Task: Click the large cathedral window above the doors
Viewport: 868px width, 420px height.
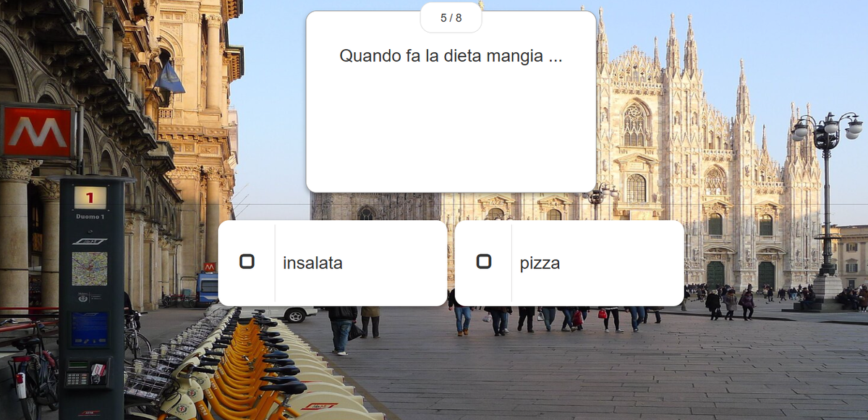Action: [x=634, y=125]
